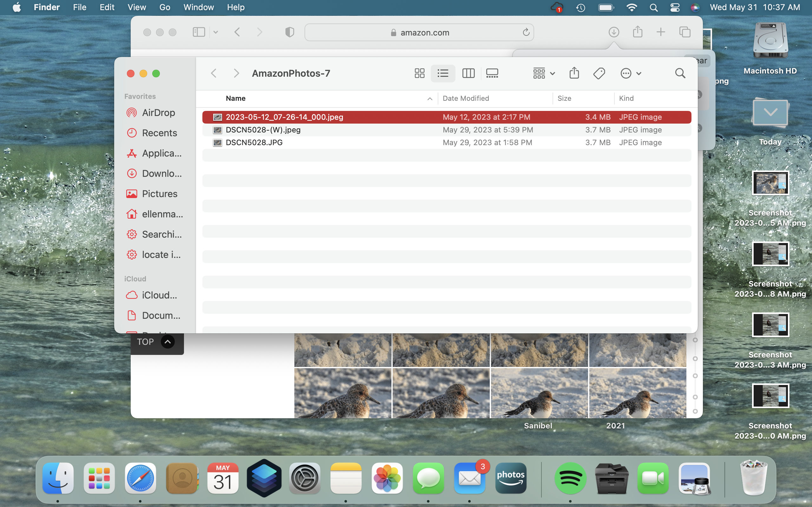812x507 pixels.
Task: Open Downloads in Finder sidebar
Action: point(161,173)
